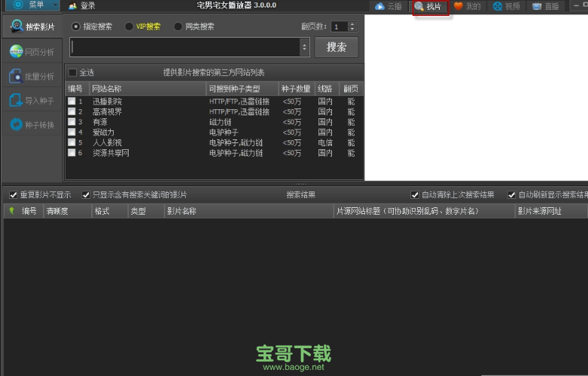Check the box for 人人影视
This screenshot has height=376, width=588.
pos(72,142)
